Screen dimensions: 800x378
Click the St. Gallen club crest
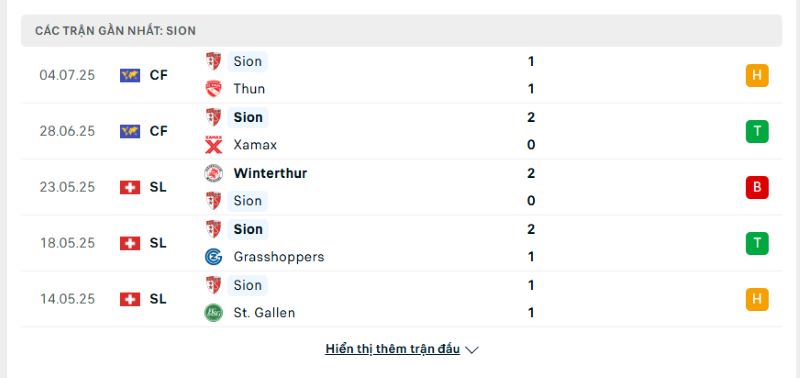pyautogui.click(x=213, y=313)
